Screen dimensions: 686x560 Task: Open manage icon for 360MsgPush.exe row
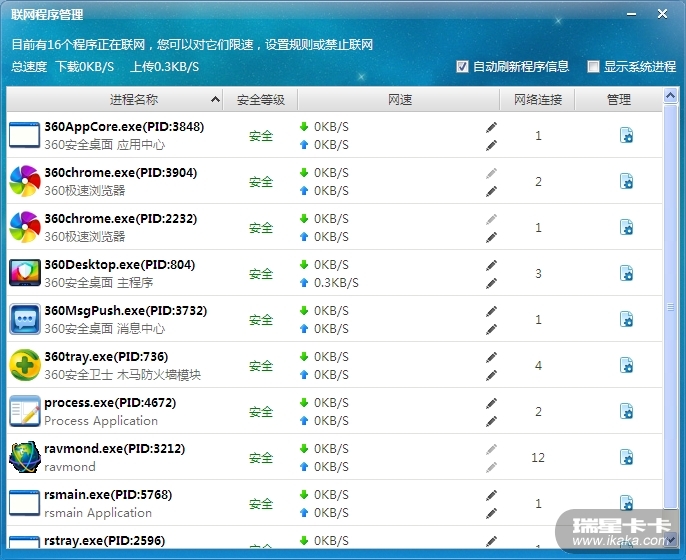tap(626, 319)
